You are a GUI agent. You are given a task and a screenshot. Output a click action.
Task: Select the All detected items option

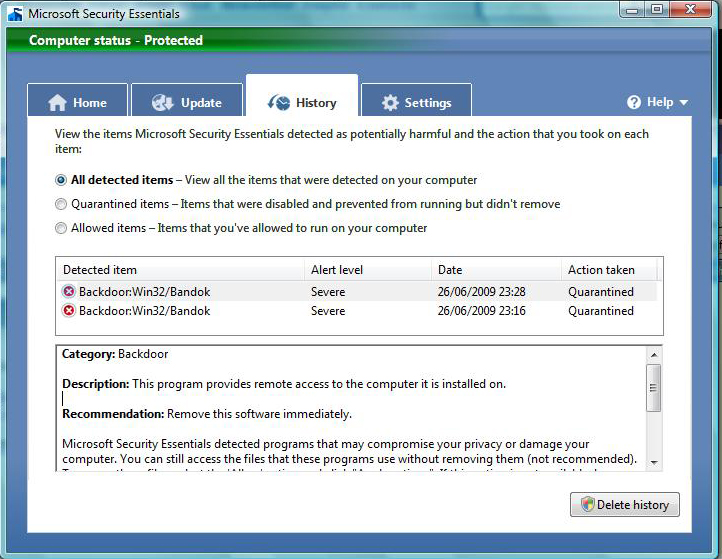(x=62, y=180)
